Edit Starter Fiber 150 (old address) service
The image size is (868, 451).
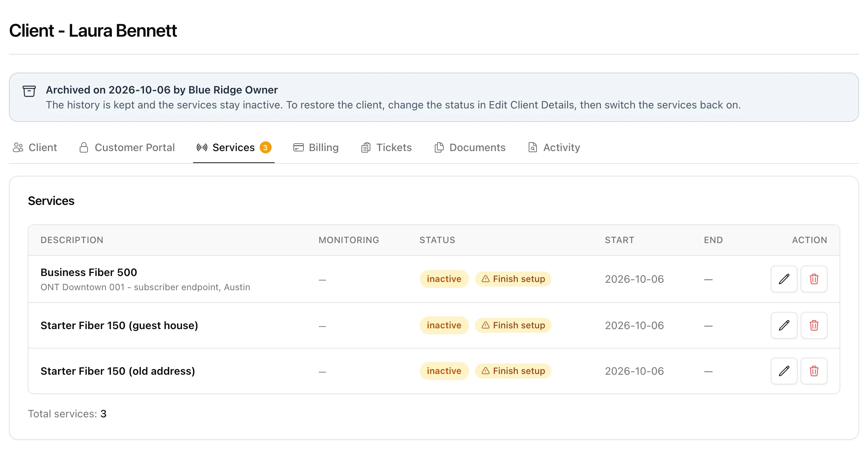[x=784, y=371]
